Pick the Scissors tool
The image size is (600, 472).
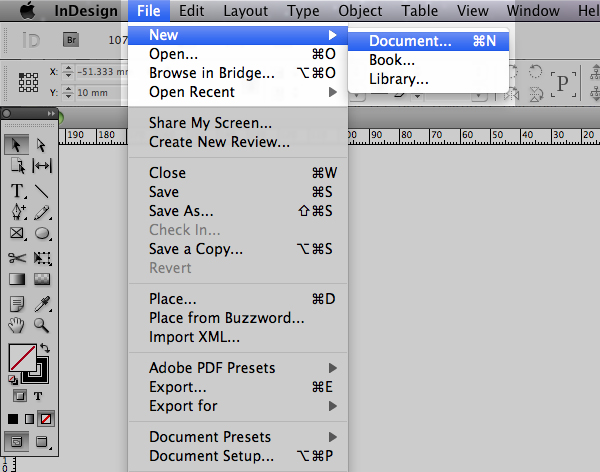(17, 258)
